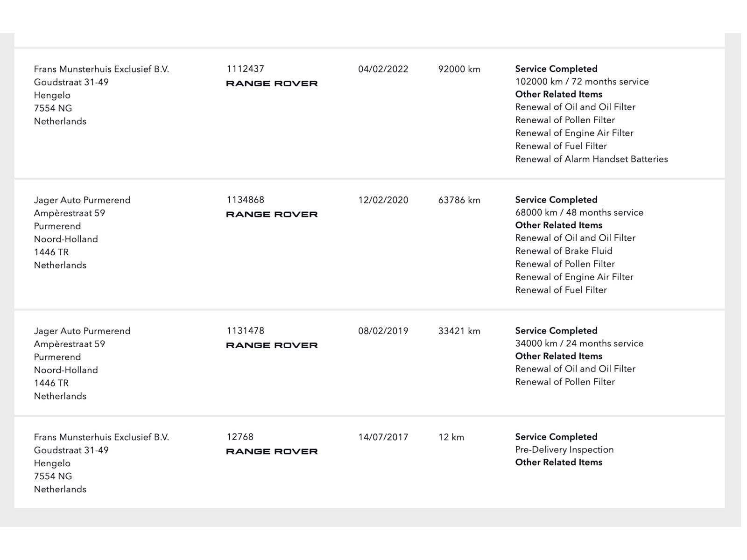Click the 33421 km mileage entry
747x560 pixels.
point(459,331)
